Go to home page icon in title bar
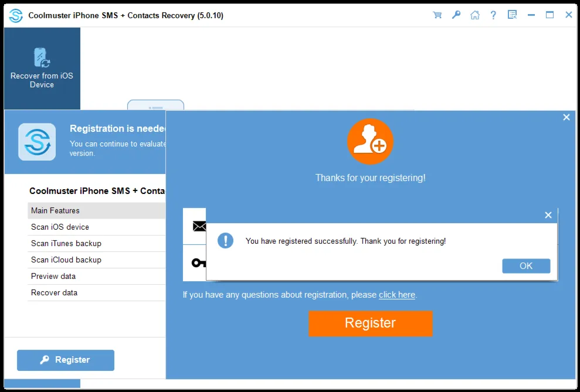580x392 pixels. click(x=475, y=15)
